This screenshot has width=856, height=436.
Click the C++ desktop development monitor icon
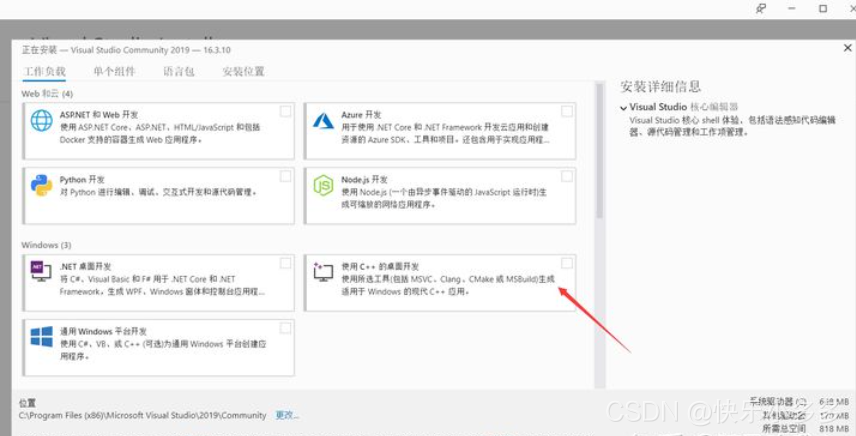coord(323,272)
